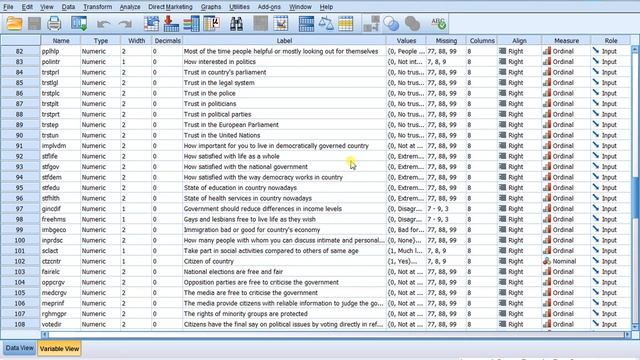Switch to the Data View tab
Viewport: 640px width, 360px height.
19,348
